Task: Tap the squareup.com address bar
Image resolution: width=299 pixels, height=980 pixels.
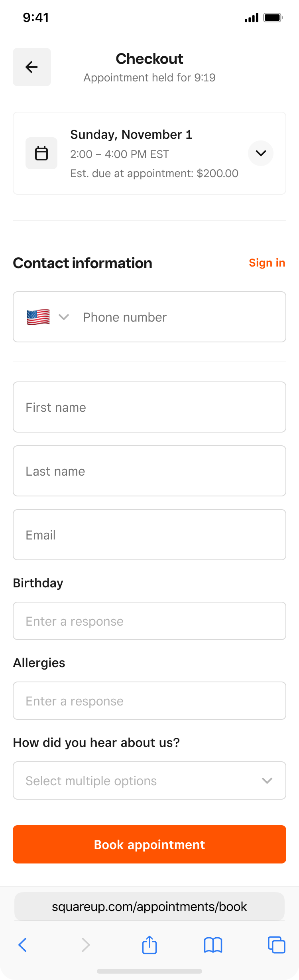Action: tap(149, 907)
